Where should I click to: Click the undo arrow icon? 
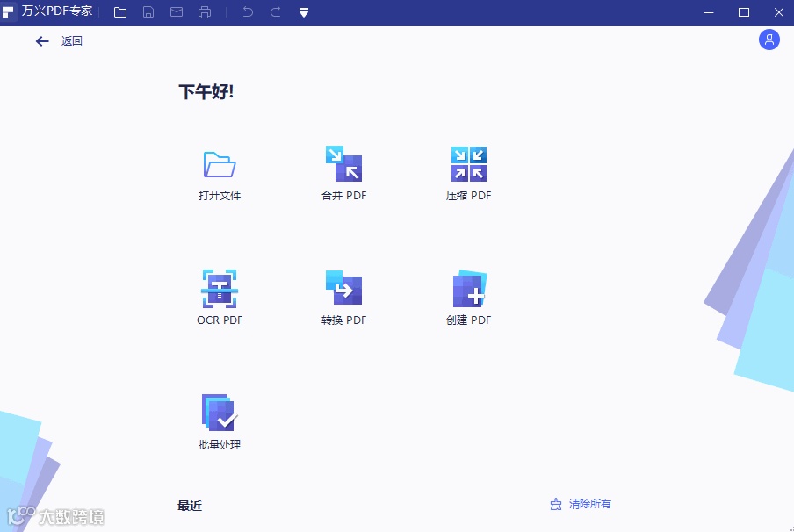tap(248, 11)
